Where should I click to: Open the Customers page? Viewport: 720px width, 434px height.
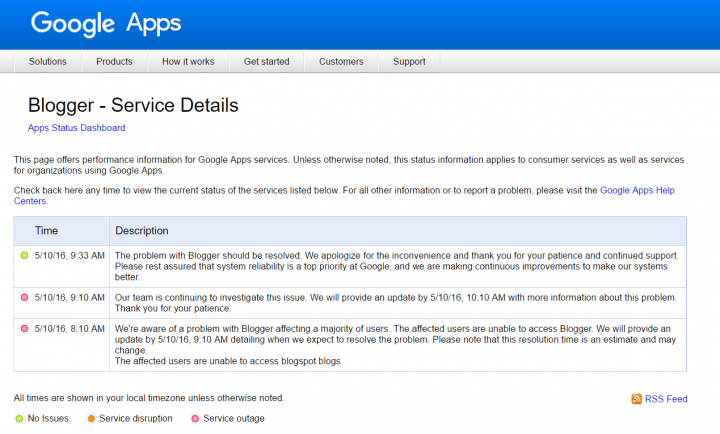[x=341, y=62]
